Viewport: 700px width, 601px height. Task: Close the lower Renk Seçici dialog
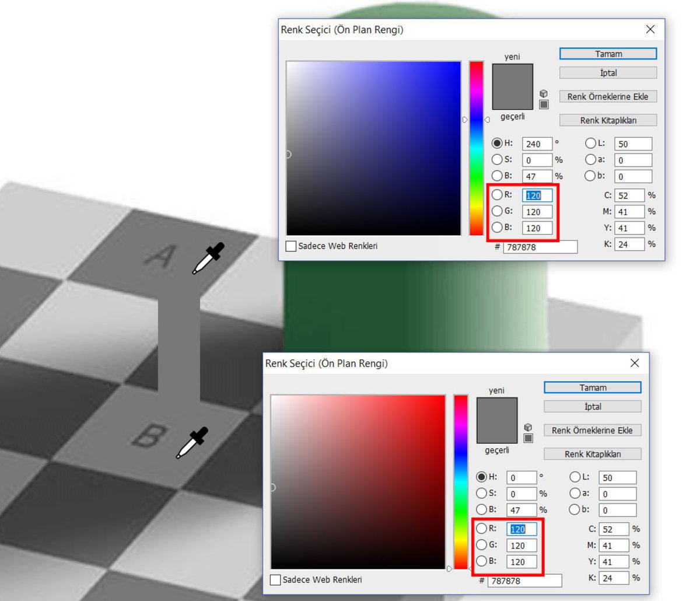tap(635, 363)
